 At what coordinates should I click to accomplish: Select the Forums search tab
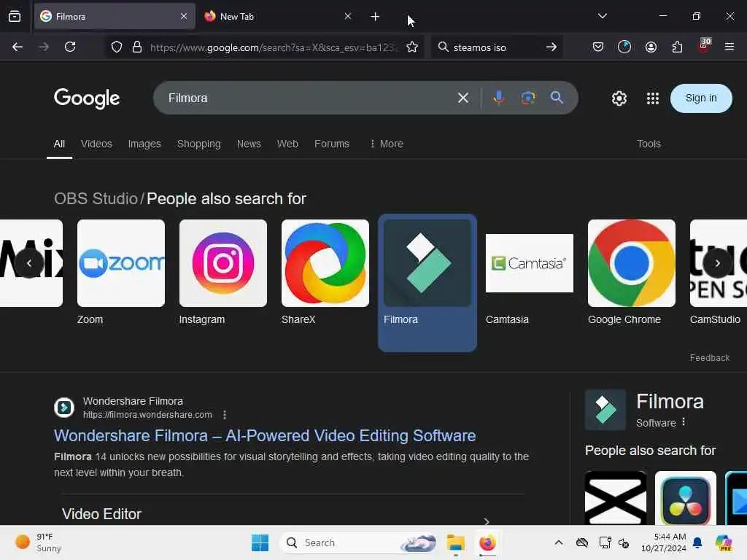pyautogui.click(x=332, y=144)
